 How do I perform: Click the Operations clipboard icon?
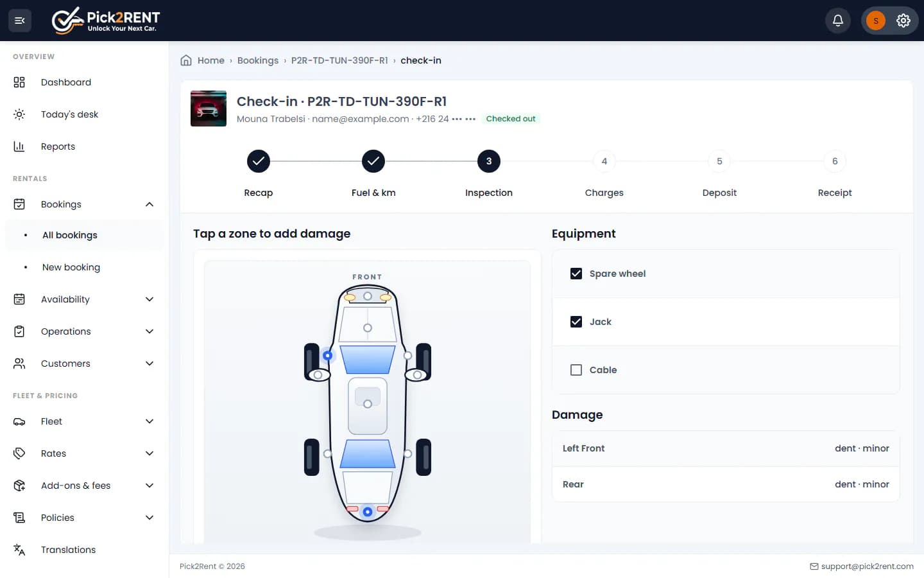[19, 331]
